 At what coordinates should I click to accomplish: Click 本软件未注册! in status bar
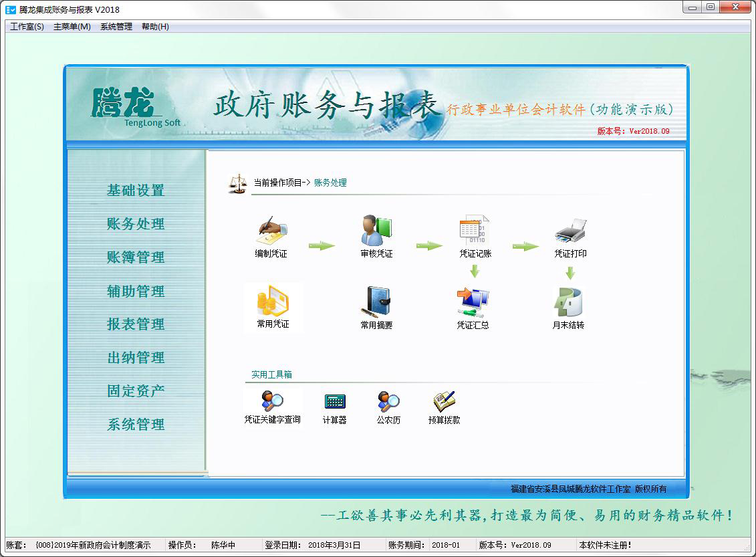pos(605,545)
